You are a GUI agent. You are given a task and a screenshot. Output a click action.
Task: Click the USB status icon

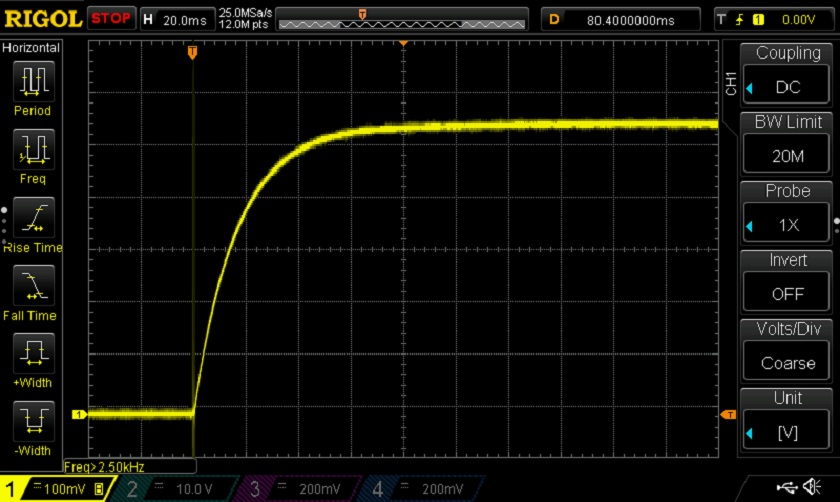pyautogui.click(x=787, y=487)
